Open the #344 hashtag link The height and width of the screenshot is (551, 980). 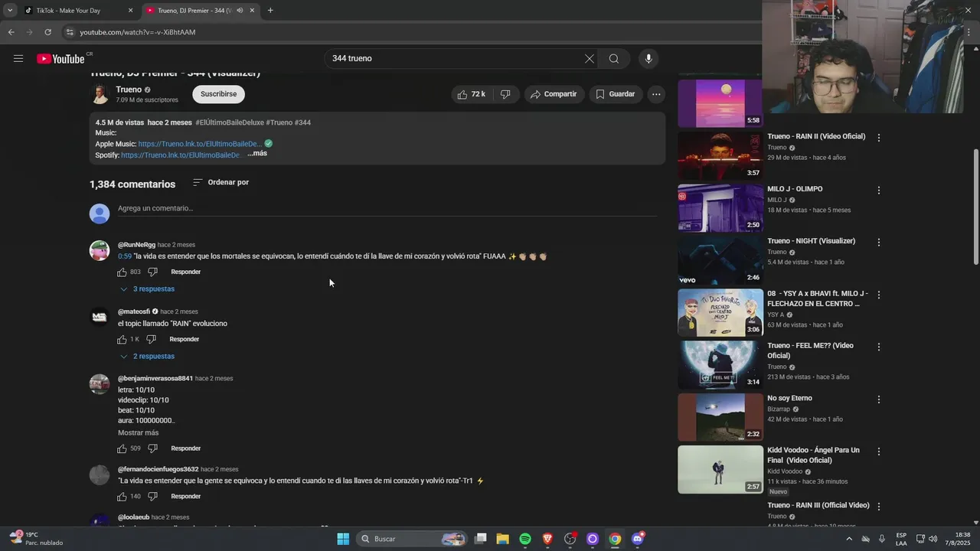click(302, 122)
